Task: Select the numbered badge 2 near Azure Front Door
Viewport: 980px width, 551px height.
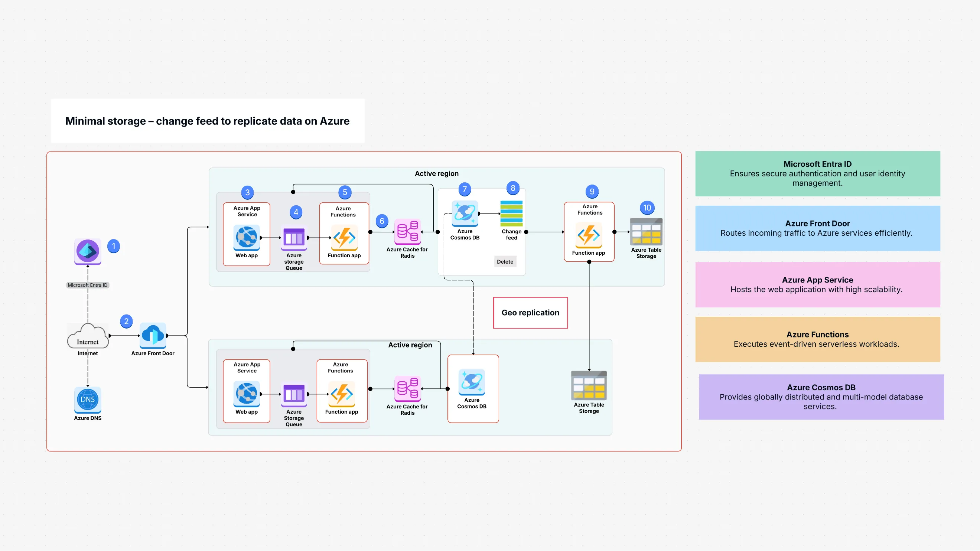Action: 126,321
